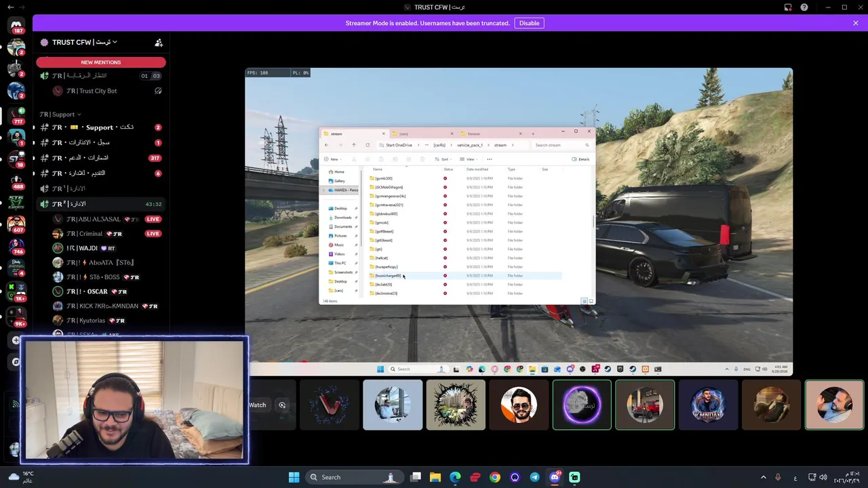Click the invite people icon beside server name
This screenshot has height=488, width=868.
[x=159, y=42]
